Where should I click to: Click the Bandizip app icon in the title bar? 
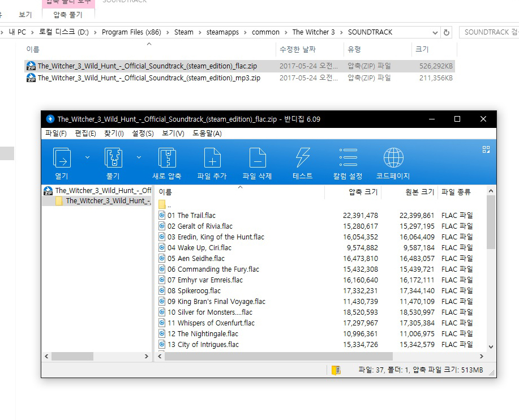pyautogui.click(x=50, y=119)
